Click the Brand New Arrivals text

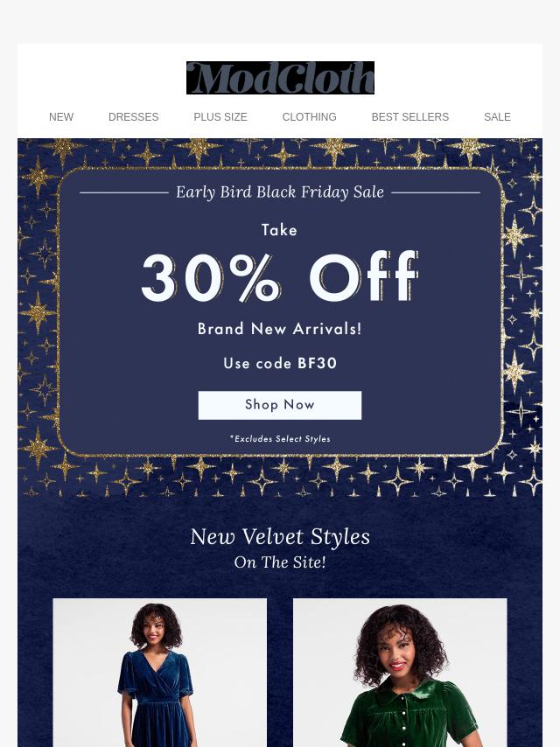tap(280, 329)
